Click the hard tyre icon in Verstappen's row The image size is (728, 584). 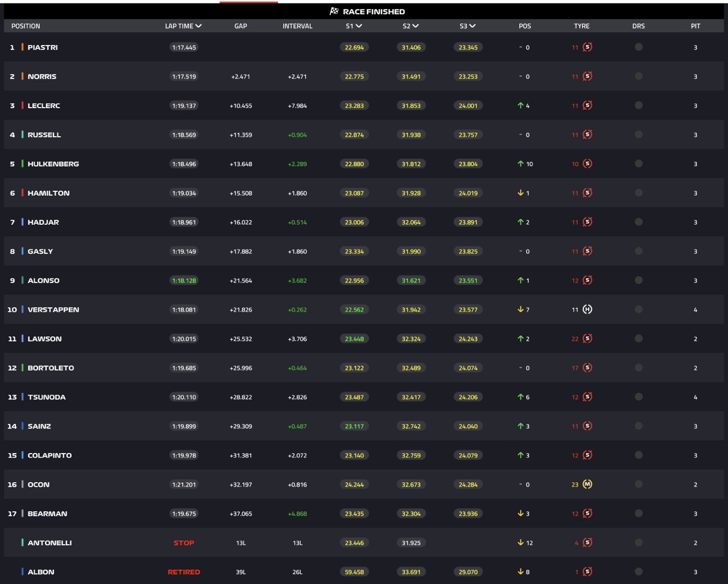(x=588, y=309)
